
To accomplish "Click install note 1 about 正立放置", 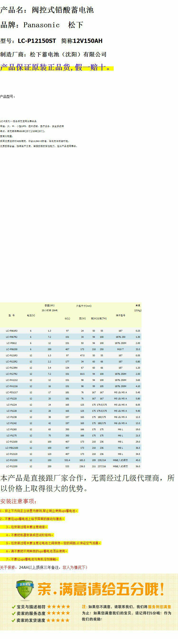I will (x=39, y=511).
